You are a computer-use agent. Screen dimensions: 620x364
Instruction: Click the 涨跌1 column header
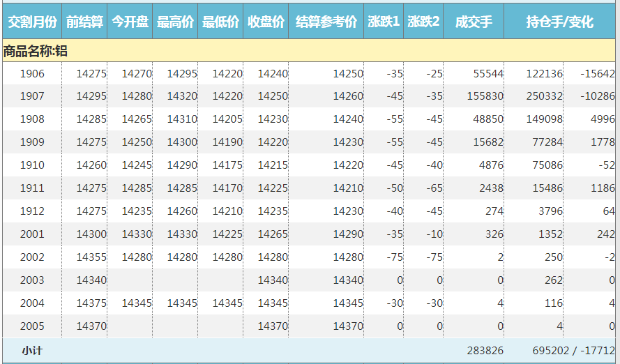click(384, 22)
